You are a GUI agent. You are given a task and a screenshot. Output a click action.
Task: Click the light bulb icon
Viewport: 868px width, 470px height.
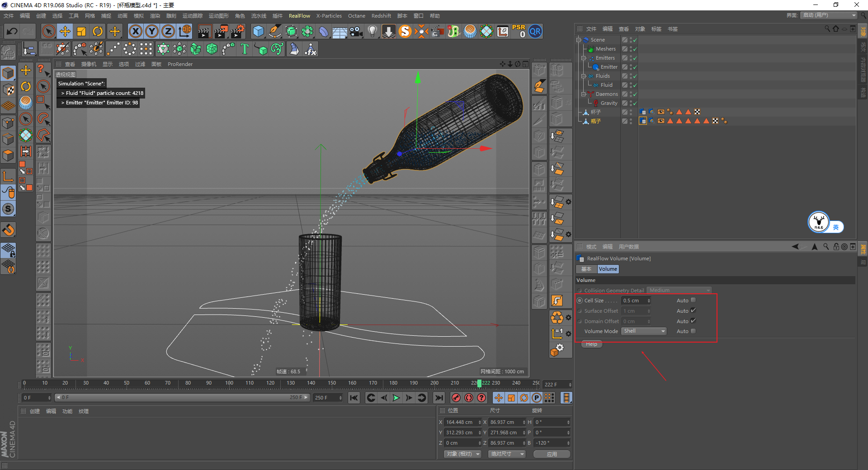pos(372,32)
